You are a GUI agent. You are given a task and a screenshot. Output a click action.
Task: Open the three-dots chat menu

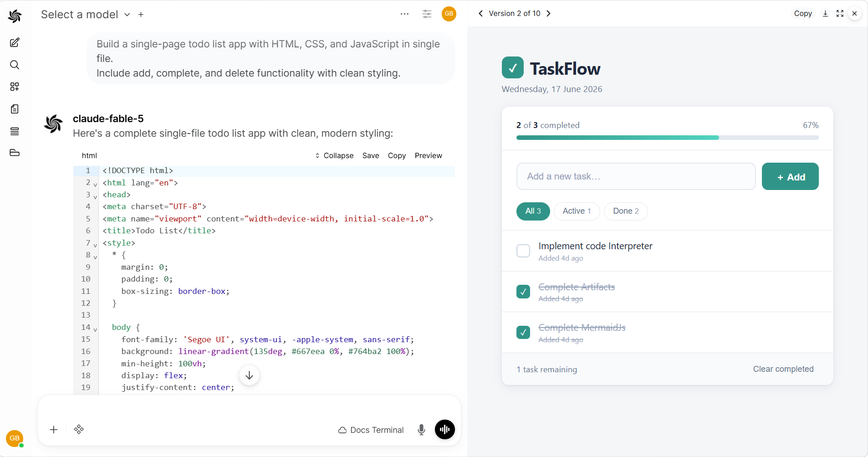coord(404,14)
